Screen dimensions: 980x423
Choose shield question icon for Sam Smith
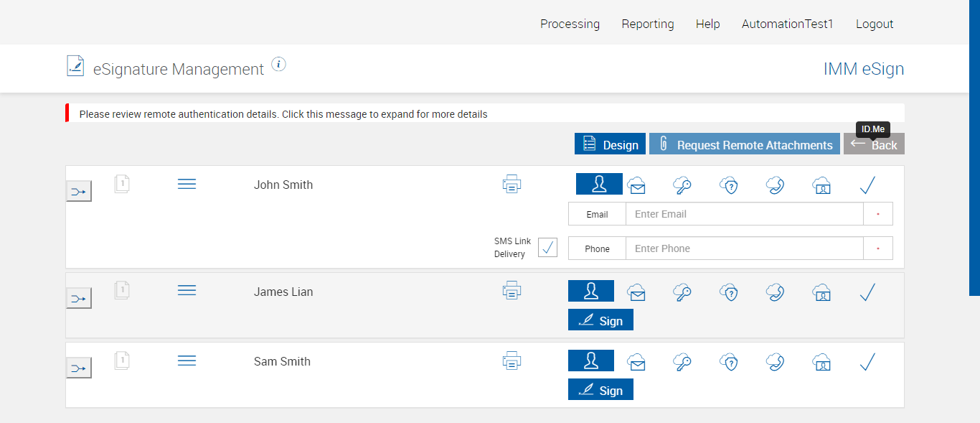click(730, 362)
